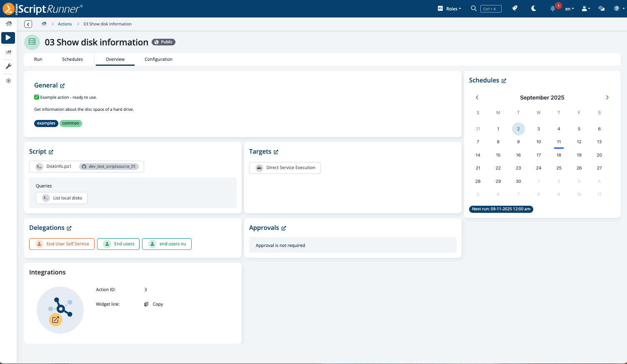Screen dimensions: 627x364
Task: Click the examples tag
Action: 46,123
